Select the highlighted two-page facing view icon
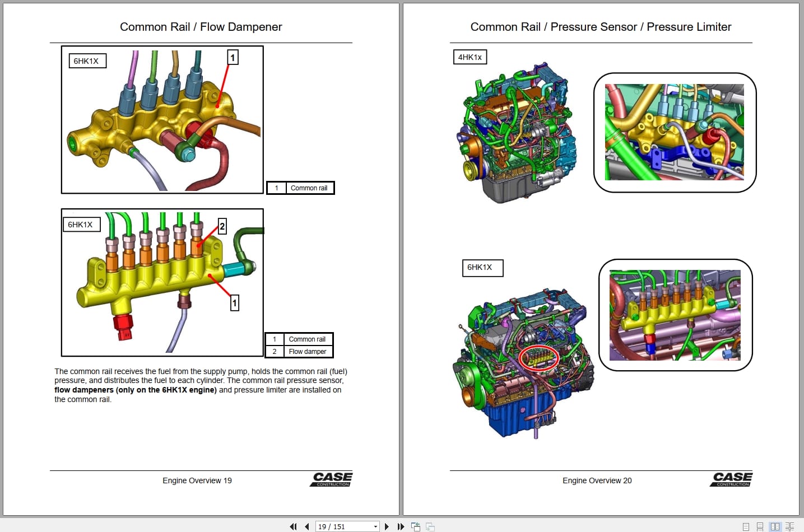This screenshot has width=804, height=532. tap(775, 526)
